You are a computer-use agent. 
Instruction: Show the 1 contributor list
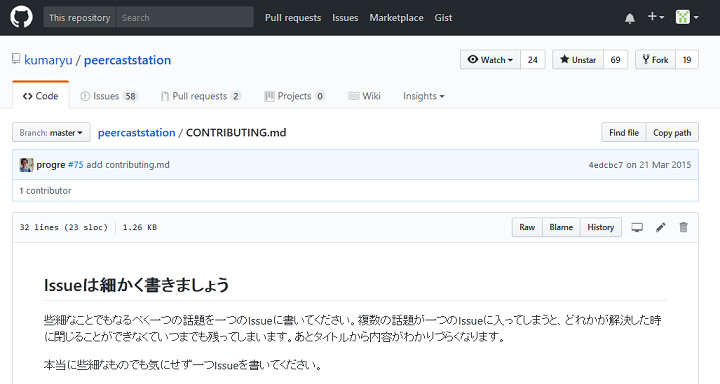click(45, 190)
